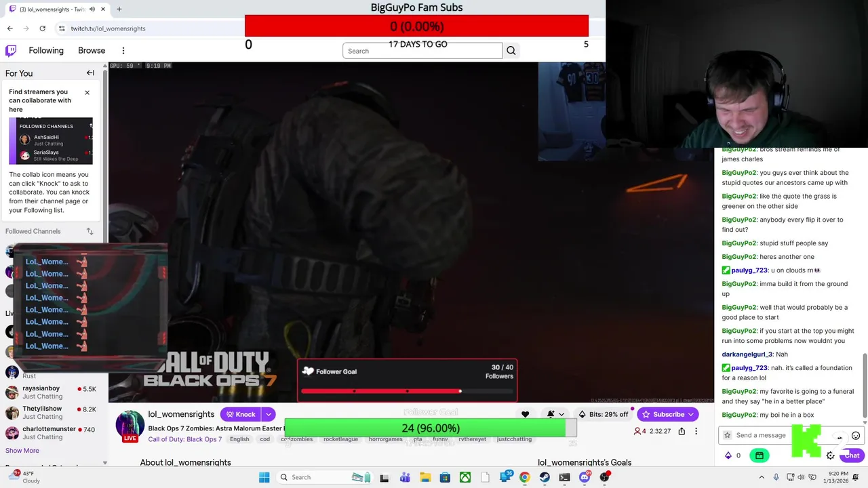Click the English tag
This screenshot has width=868, height=488.
[x=239, y=439]
